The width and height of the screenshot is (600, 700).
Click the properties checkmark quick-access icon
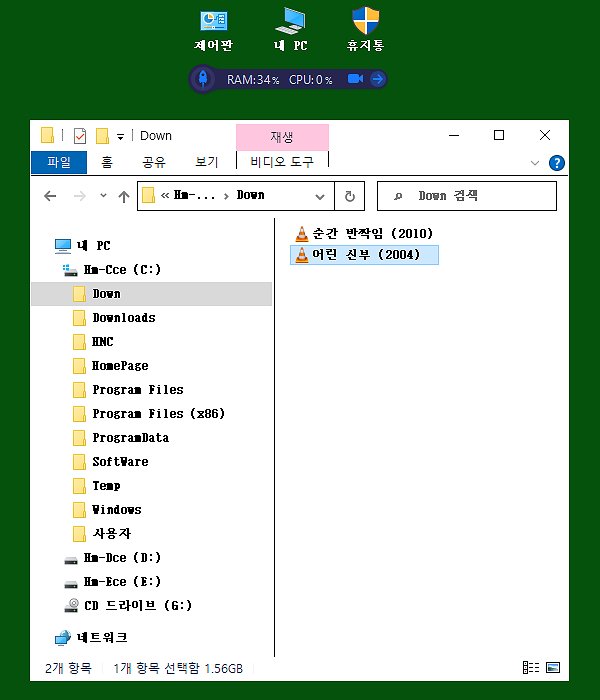pos(80,136)
